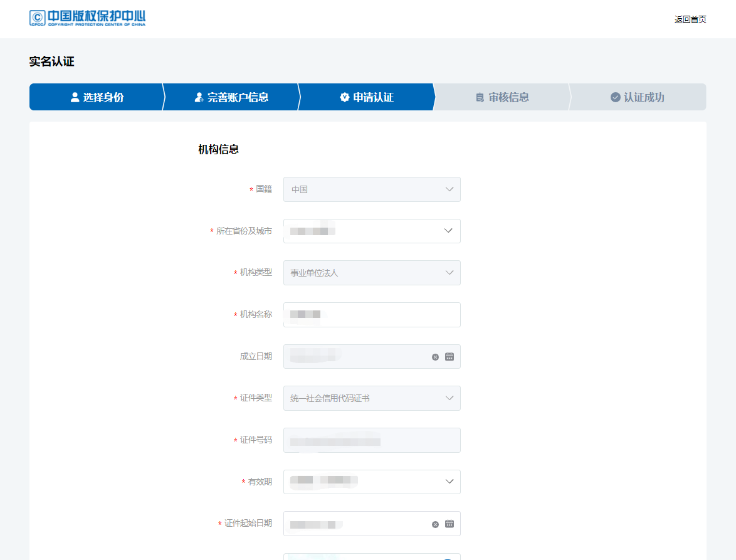
Task: Open the 证件起始日期 calendar picker icon
Action: pyautogui.click(x=449, y=524)
